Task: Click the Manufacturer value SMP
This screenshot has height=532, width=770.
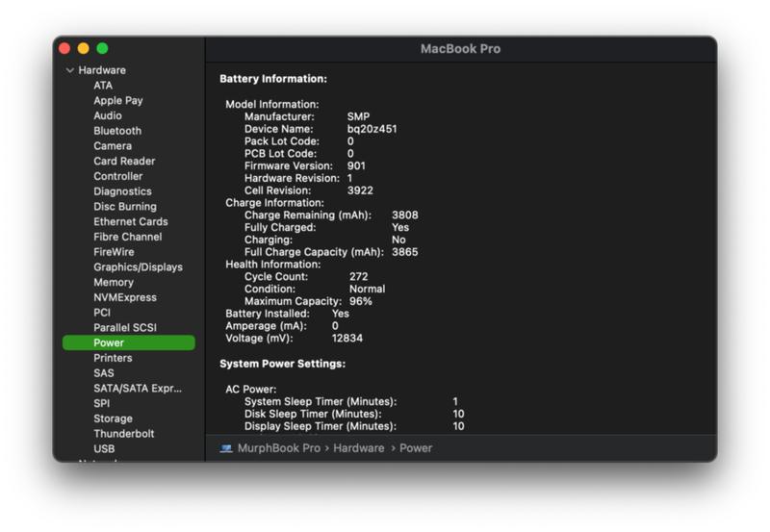Action: point(358,116)
